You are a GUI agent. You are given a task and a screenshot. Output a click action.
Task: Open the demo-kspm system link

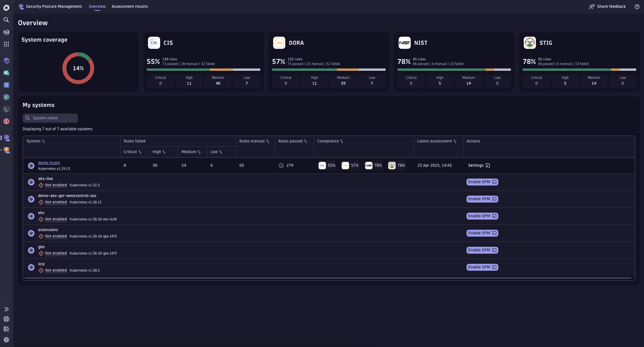click(49, 163)
